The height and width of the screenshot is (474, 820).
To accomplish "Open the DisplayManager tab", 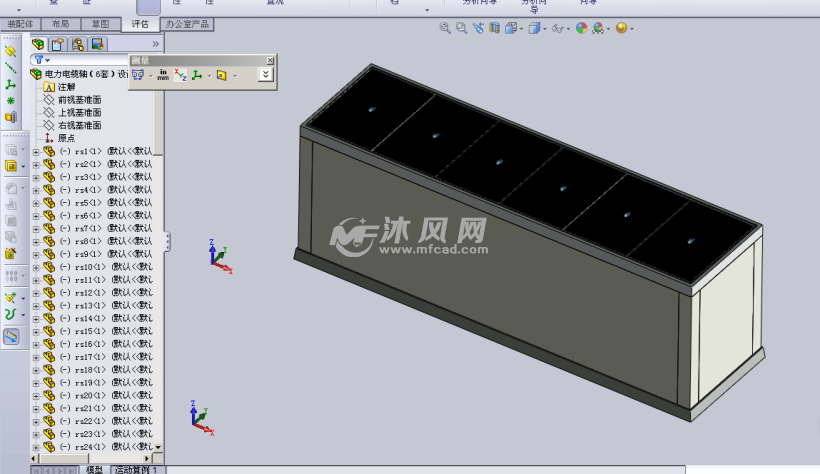I will (x=97, y=44).
